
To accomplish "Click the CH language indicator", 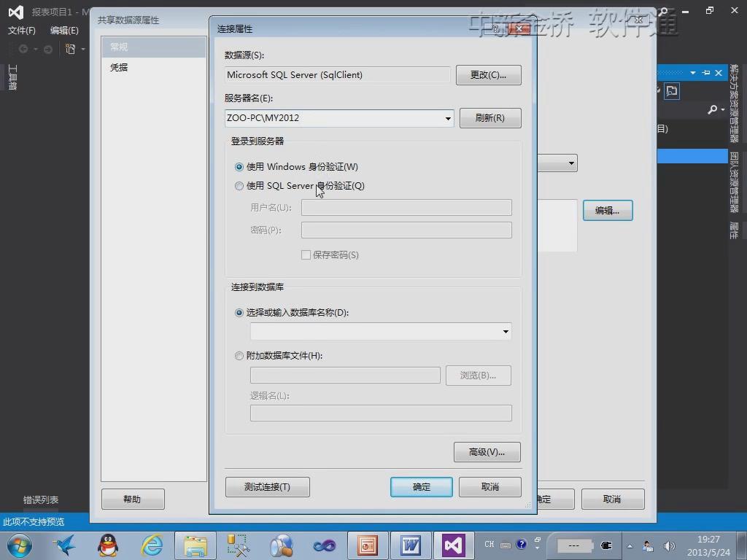I will point(489,544).
